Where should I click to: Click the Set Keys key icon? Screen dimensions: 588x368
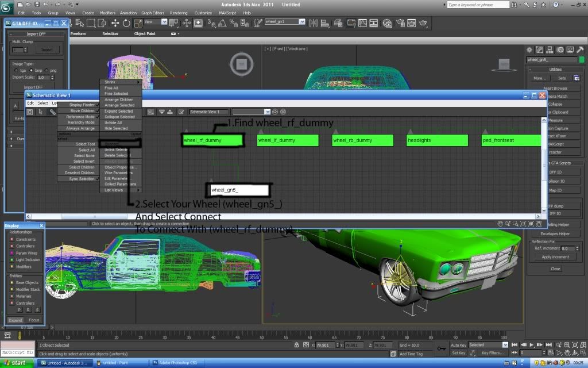click(x=442, y=348)
